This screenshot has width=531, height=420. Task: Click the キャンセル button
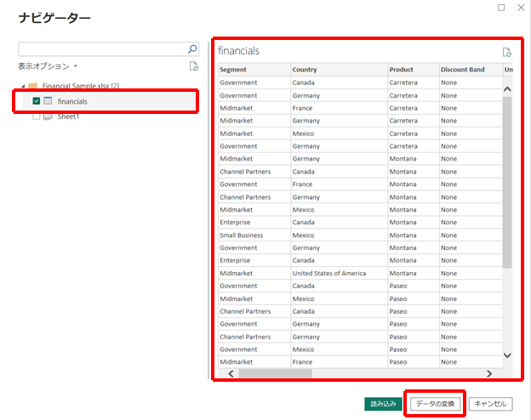point(492,404)
